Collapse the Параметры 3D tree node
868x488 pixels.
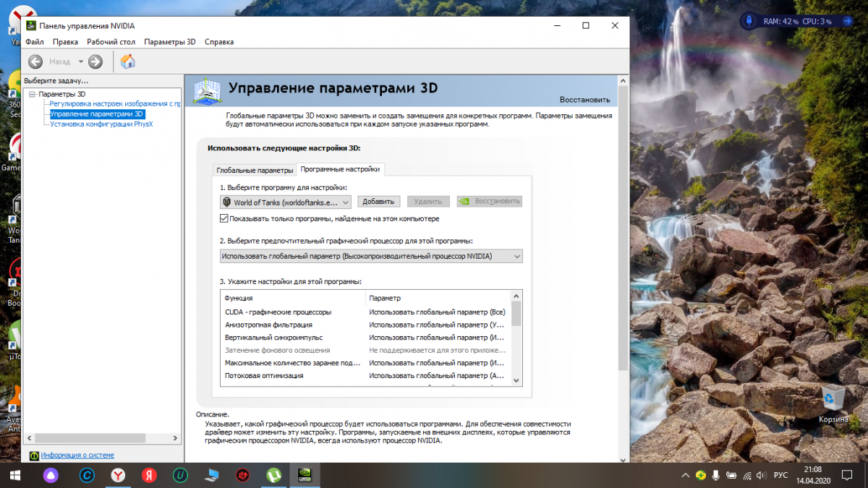32,94
